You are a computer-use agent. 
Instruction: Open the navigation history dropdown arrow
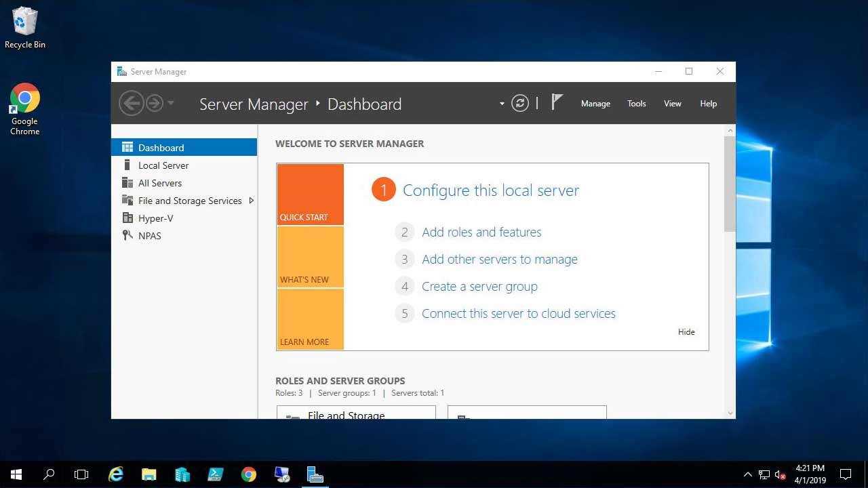coord(171,104)
